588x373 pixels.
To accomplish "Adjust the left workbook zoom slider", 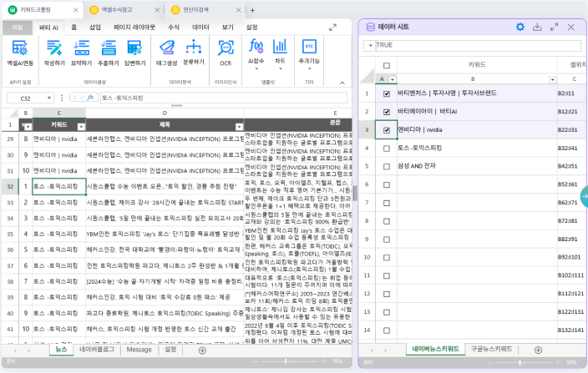I will [x=288, y=361].
